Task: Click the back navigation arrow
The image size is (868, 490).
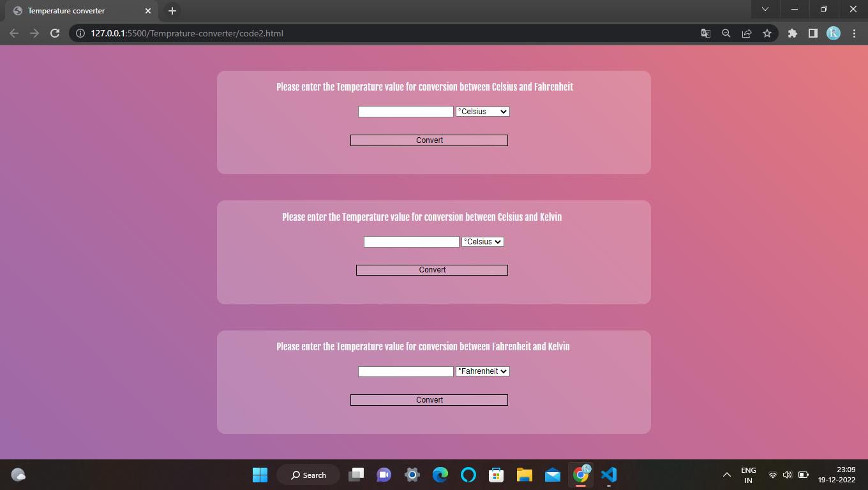Action: click(x=14, y=33)
